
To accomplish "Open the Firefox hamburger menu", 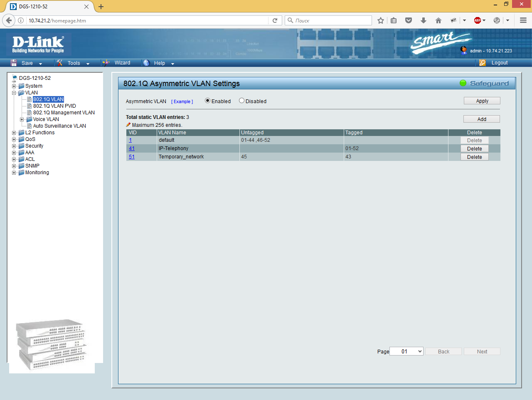I will point(523,20).
